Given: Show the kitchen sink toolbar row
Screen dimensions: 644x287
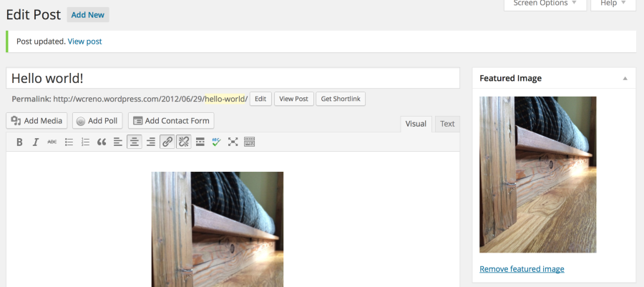Looking at the screenshot, I should (x=250, y=142).
